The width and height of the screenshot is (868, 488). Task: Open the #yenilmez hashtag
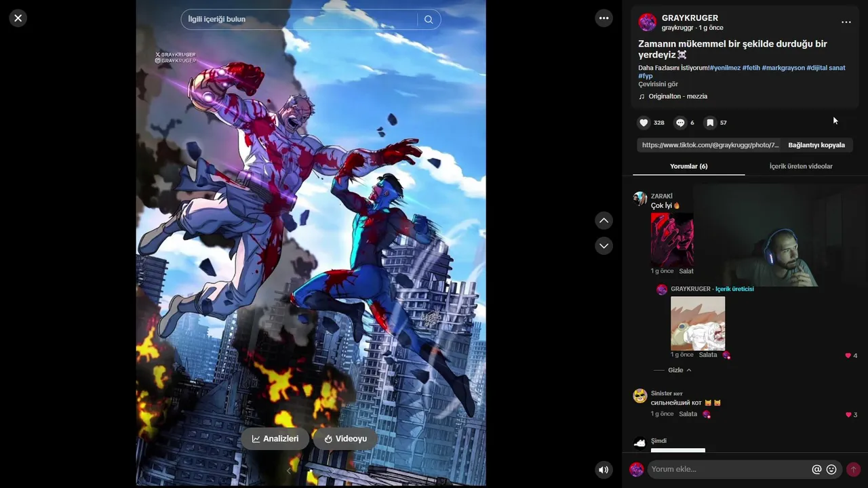[725, 68]
